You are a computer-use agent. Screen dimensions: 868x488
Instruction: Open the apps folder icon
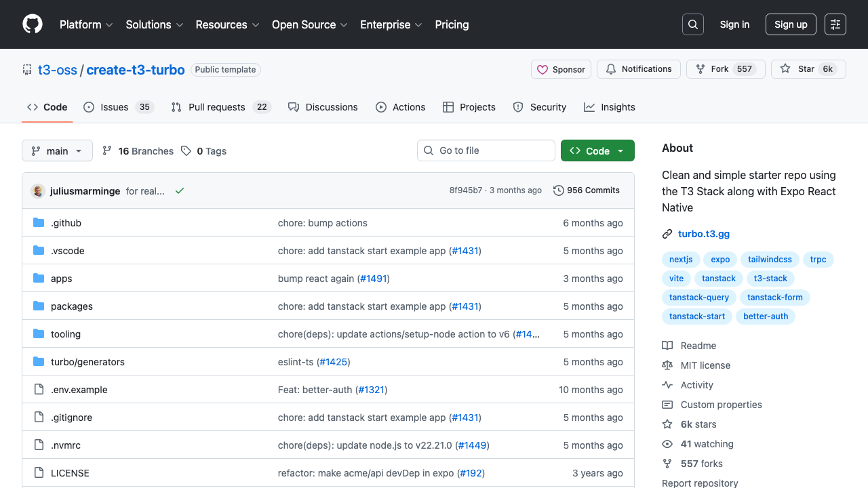coord(39,278)
